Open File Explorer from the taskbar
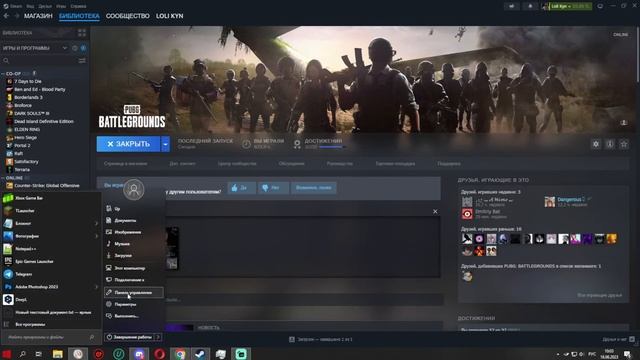The image size is (640, 360). tap(58, 353)
